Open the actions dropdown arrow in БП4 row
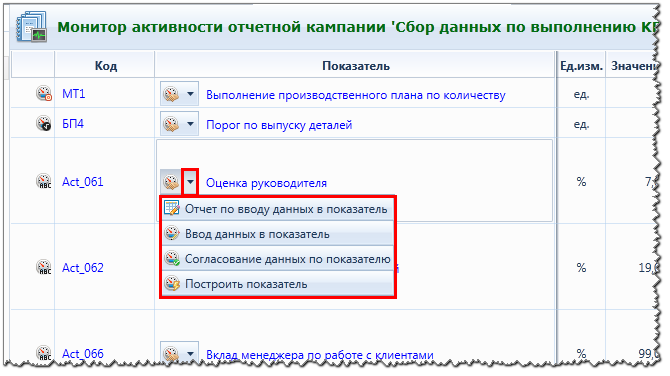Image resolution: width=670 pixels, height=376 pixels. (x=191, y=124)
